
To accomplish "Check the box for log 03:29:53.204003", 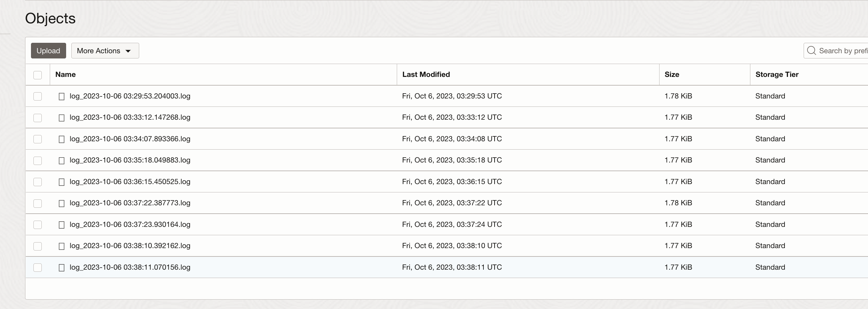I will pos(38,96).
